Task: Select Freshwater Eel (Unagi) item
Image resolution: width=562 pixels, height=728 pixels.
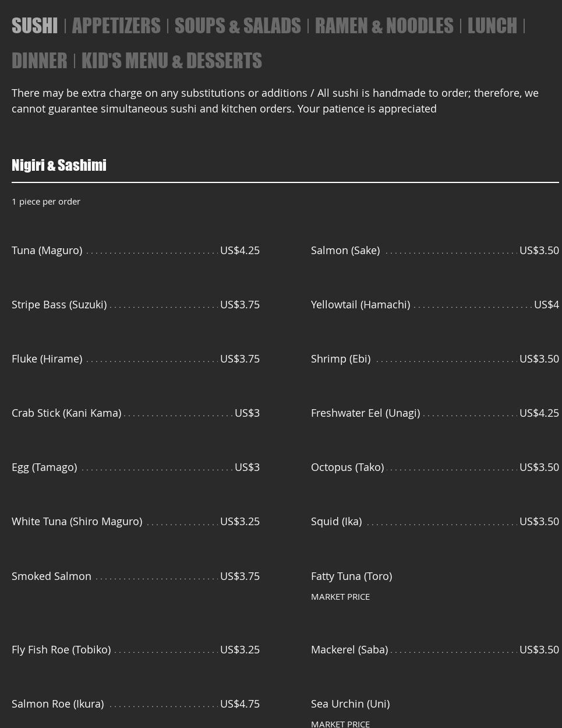Action: [365, 413]
